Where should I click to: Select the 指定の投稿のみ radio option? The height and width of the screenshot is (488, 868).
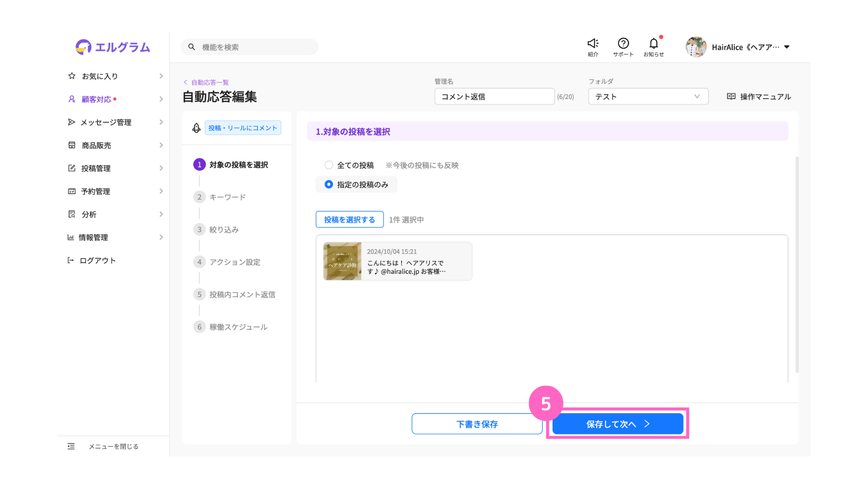pos(329,184)
